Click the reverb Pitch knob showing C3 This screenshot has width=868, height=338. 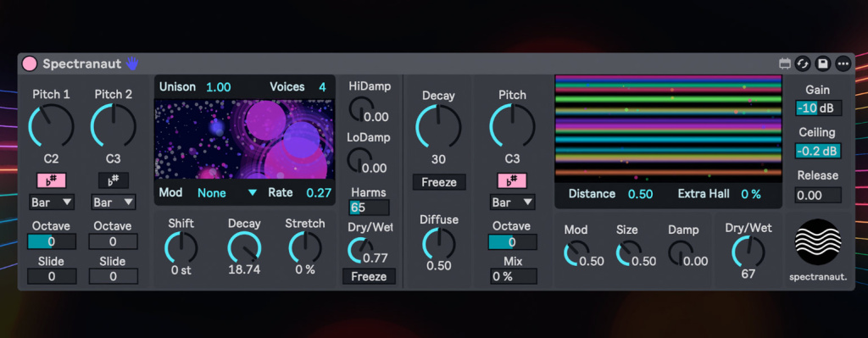click(x=513, y=125)
